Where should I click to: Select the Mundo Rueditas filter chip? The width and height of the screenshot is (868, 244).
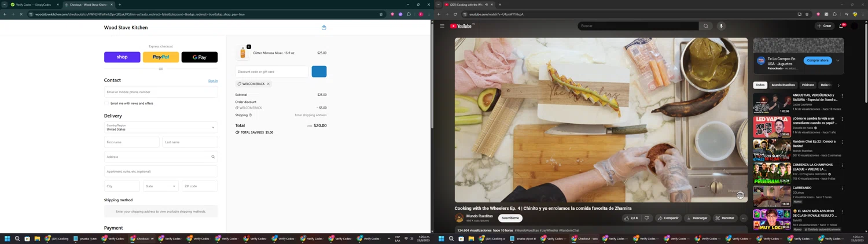coord(784,85)
